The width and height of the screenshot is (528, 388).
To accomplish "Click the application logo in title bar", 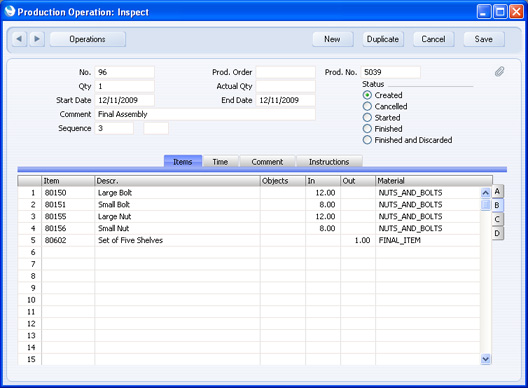I will [x=10, y=11].
